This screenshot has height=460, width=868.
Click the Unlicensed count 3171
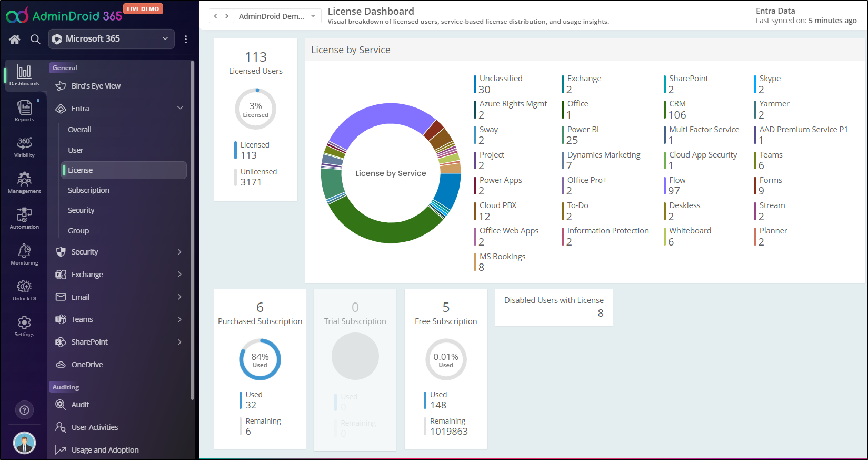[251, 182]
